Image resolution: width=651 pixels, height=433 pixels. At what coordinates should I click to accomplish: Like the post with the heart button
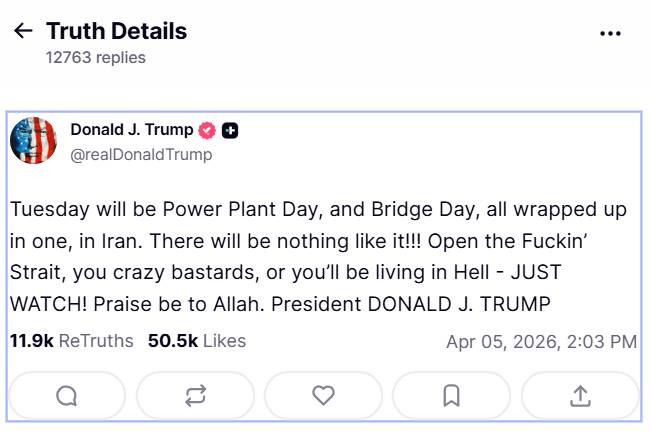[323, 396]
